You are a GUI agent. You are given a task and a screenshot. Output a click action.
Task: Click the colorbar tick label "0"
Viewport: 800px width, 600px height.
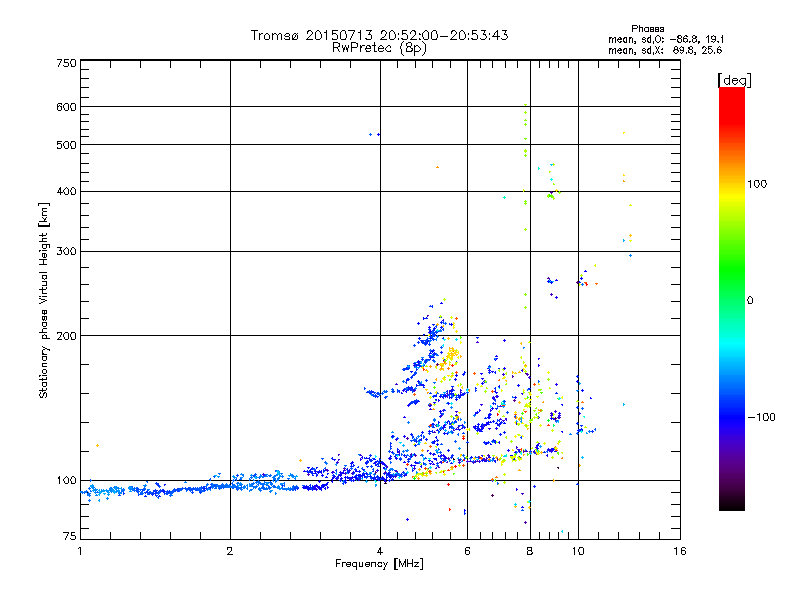coord(750,301)
